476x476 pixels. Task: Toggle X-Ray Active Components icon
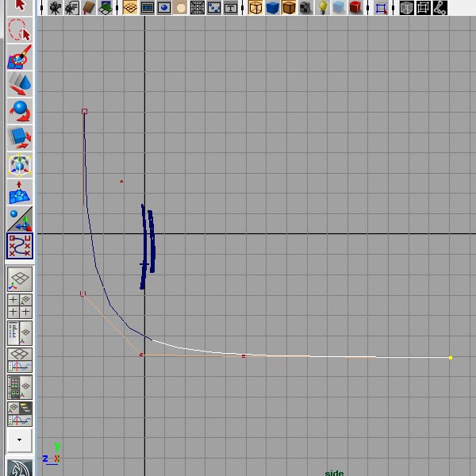(x=423, y=8)
